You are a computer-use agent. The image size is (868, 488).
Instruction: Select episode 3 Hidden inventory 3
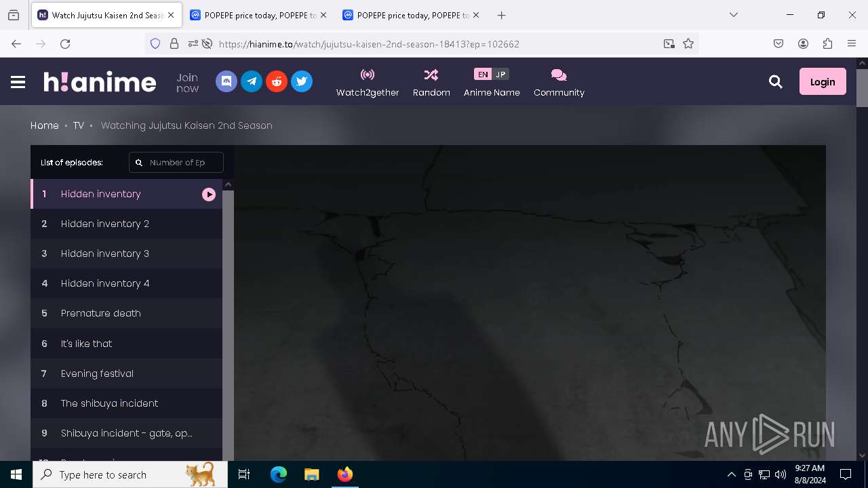tap(126, 253)
